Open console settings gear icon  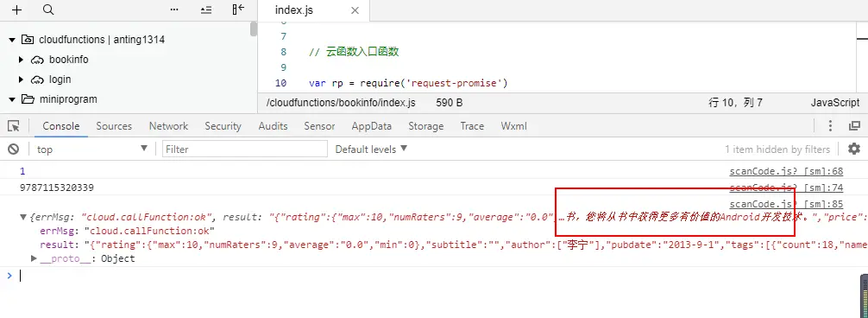[x=854, y=149]
